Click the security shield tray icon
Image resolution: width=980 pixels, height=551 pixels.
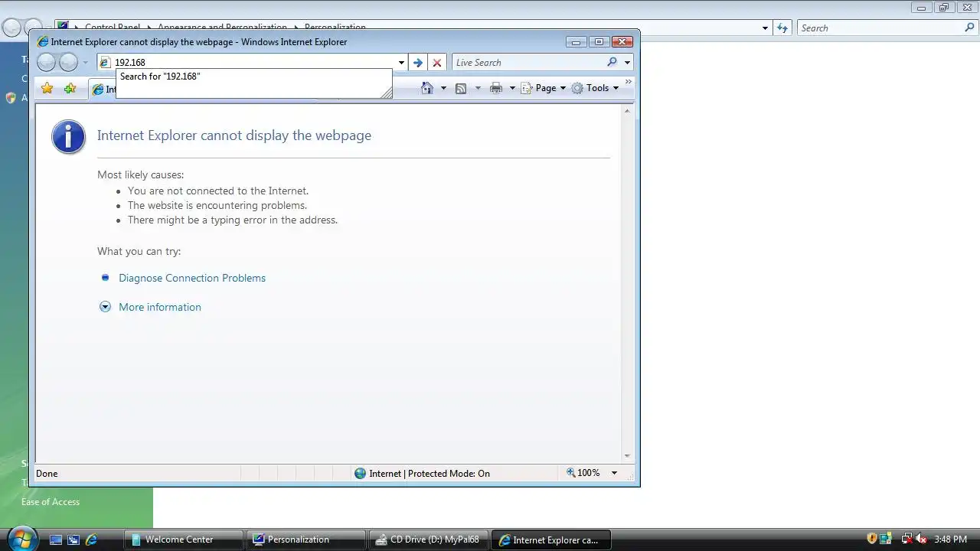(871, 540)
